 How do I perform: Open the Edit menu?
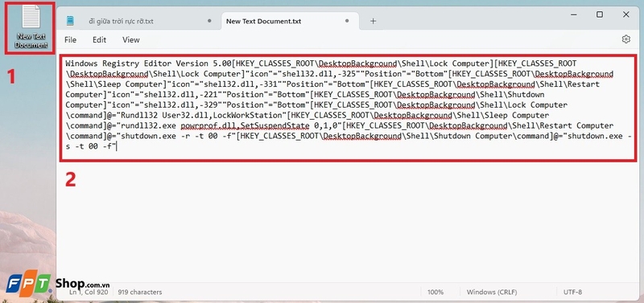click(99, 39)
